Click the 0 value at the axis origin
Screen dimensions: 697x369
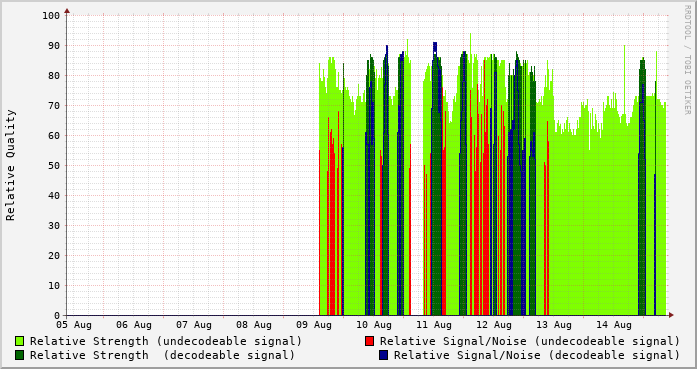[x=57, y=316]
